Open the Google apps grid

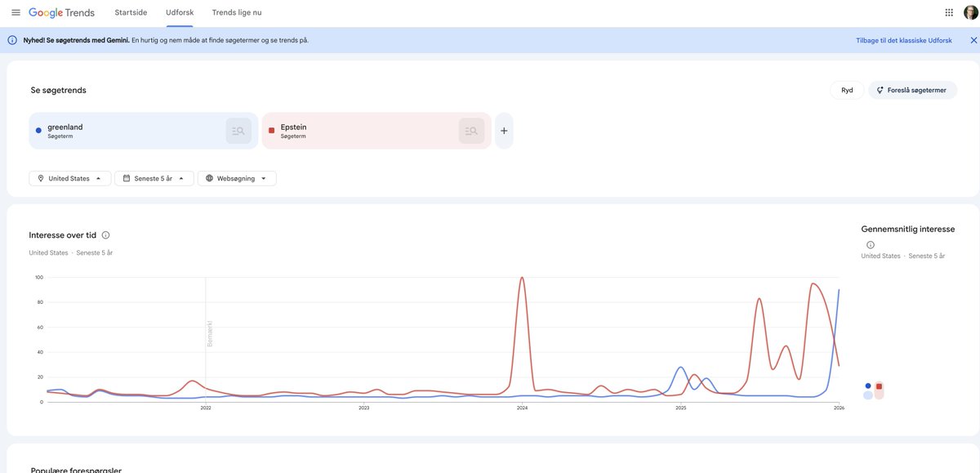(x=949, y=12)
